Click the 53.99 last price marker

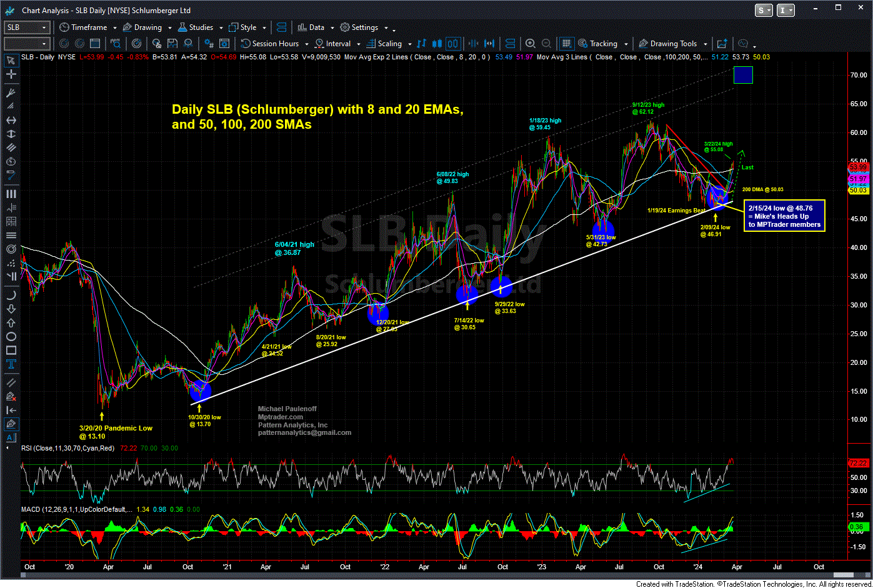[x=858, y=167]
